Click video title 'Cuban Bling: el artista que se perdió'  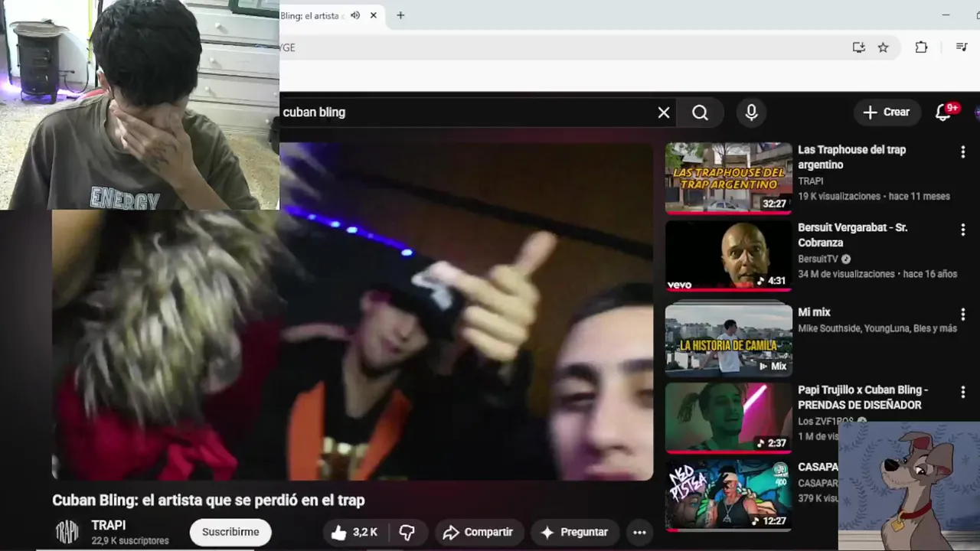tap(208, 500)
